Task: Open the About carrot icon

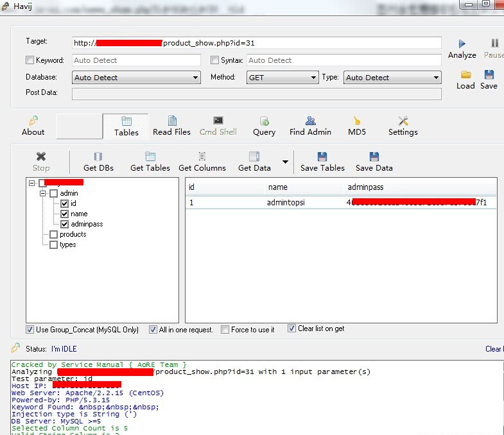Action: (x=33, y=121)
